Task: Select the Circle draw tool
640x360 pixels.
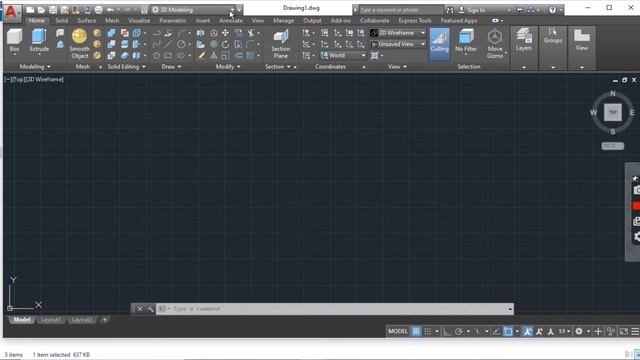Action: click(181, 44)
